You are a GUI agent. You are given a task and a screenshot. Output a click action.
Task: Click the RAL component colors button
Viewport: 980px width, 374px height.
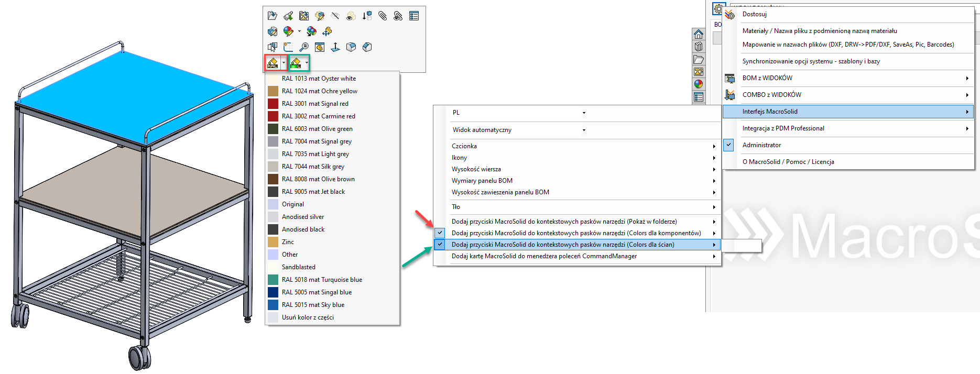click(273, 63)
